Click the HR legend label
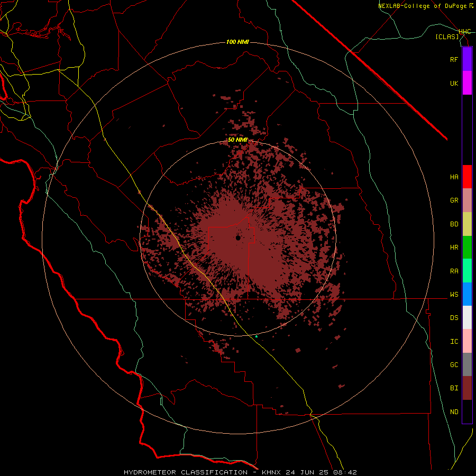The width and height of the screenshot is (476, 476). (454, 248)
